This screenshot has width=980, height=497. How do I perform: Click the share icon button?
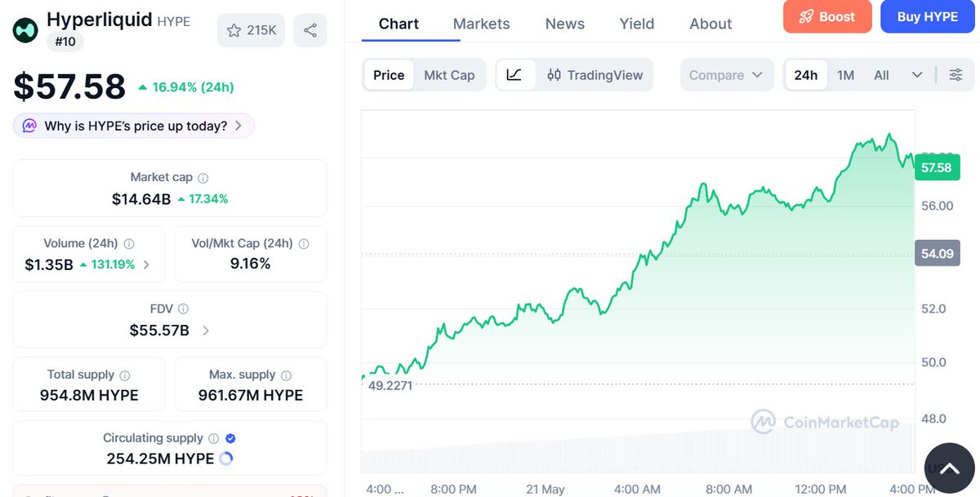pyautogui.click(x=310, y=30)
